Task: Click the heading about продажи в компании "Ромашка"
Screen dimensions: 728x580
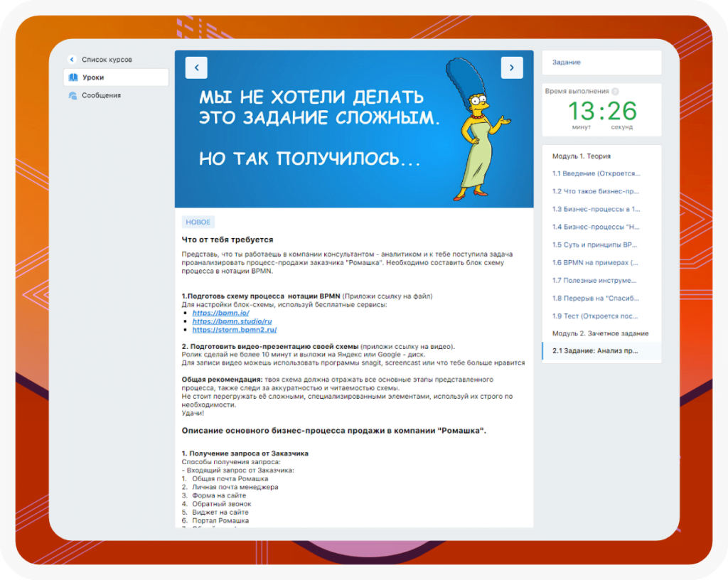Action: coord(334,431)
